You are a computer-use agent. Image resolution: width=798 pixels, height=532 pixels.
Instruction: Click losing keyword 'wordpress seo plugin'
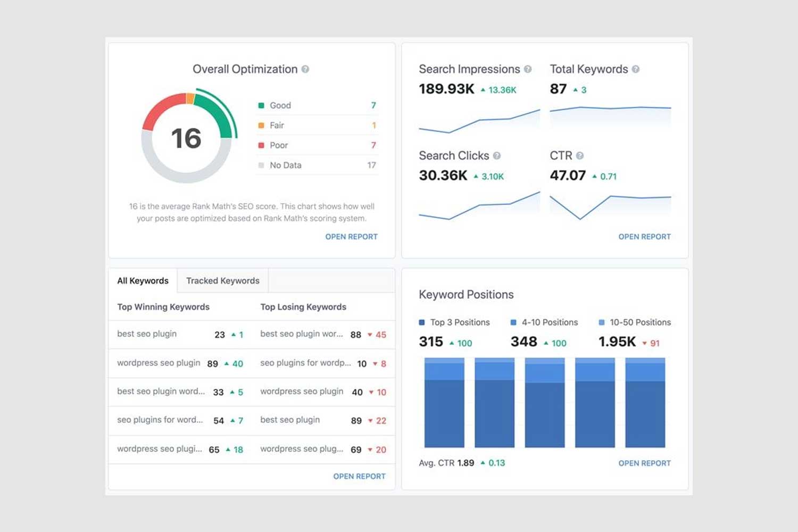point(302,392)
